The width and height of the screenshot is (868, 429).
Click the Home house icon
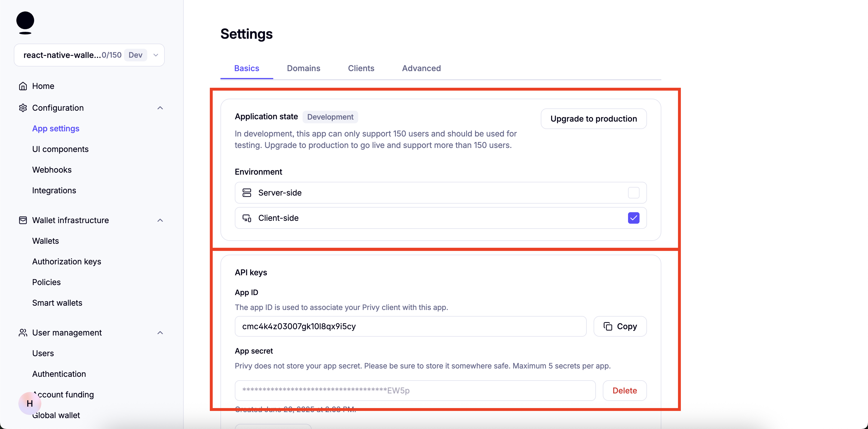tap(23, 86)
